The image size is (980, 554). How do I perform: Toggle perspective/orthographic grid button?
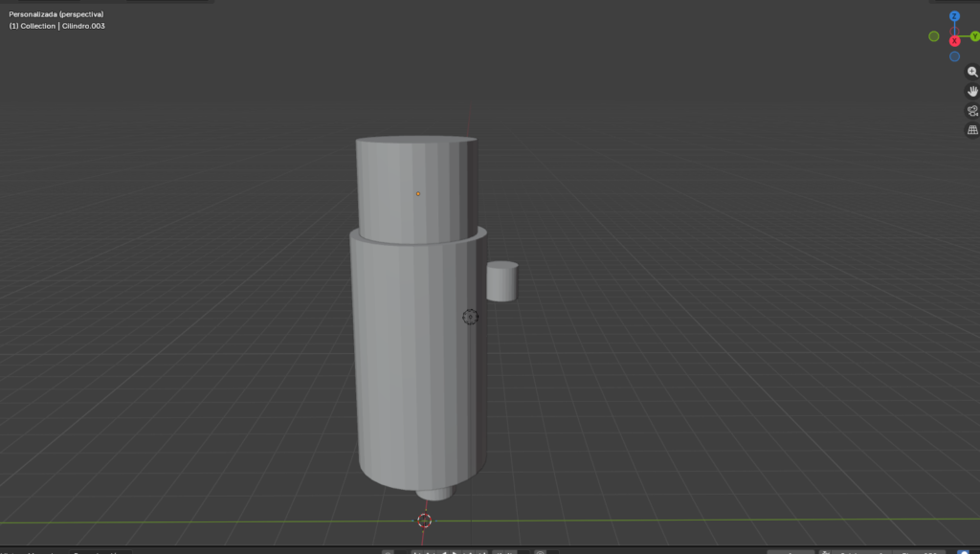point(972,130)
